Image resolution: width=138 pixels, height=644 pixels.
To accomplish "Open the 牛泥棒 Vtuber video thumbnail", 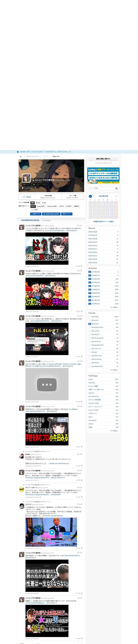I will tap(47, 294).
